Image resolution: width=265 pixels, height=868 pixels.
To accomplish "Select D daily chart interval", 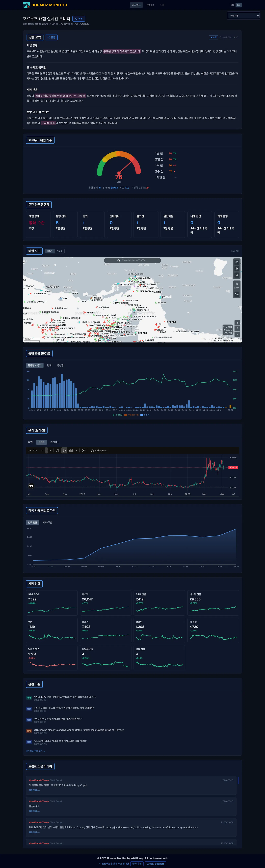I will click(46, 451).
